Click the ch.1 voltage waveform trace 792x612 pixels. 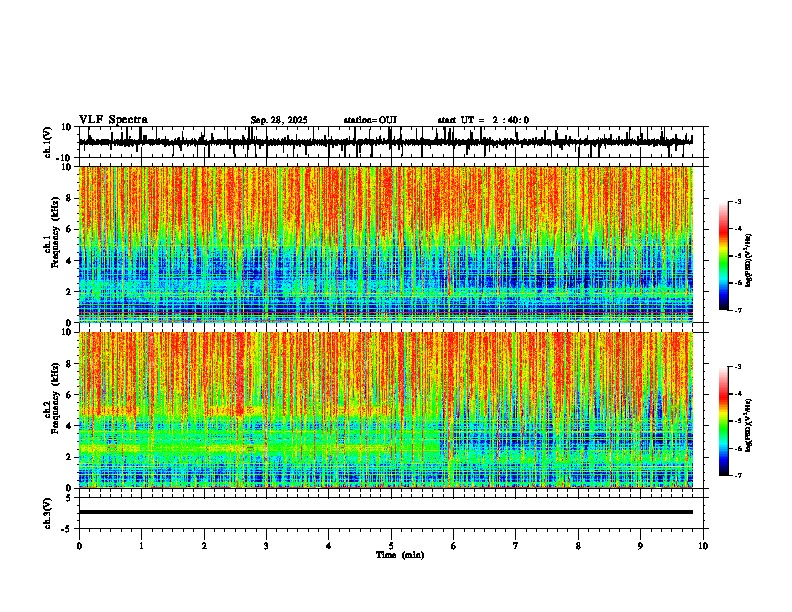click(x=385, y=142)
